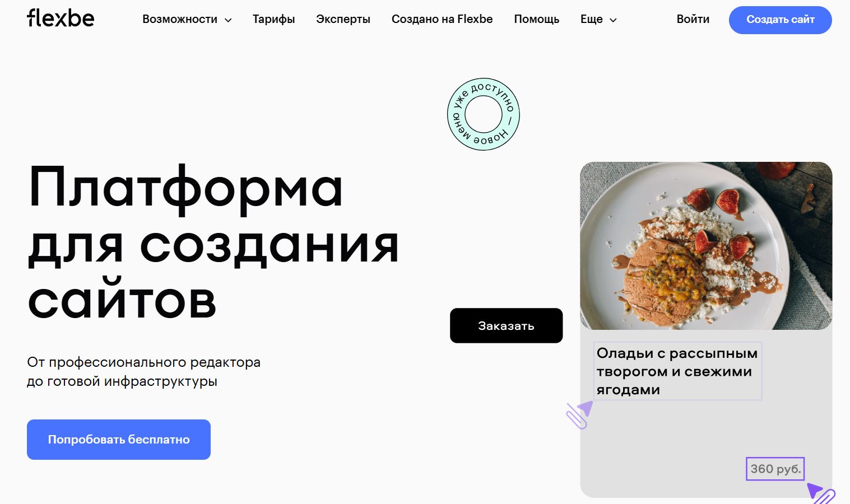Image resolution: width=850 pixels, height=504 pixels.
Task: Click the purple paperclip cursor near dish title
Action: tap(579, 415)
